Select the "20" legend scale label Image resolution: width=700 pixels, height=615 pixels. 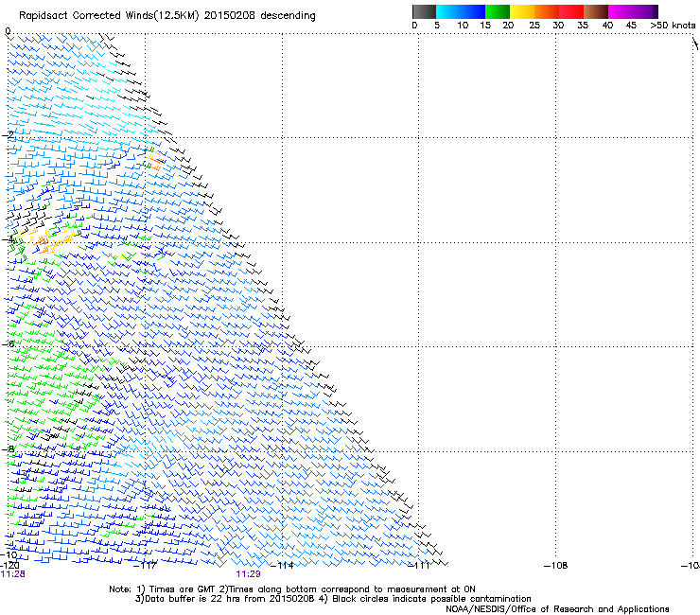click(x=508, y=26)
